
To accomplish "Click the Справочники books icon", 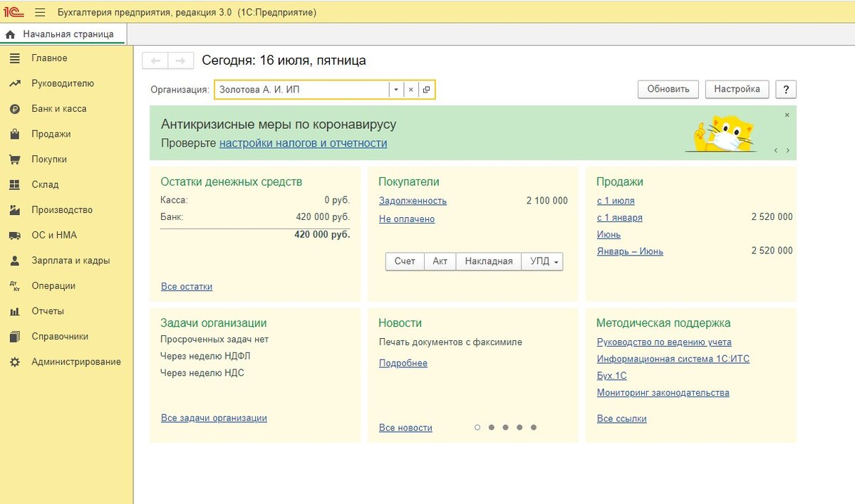I will pos(15,337).
